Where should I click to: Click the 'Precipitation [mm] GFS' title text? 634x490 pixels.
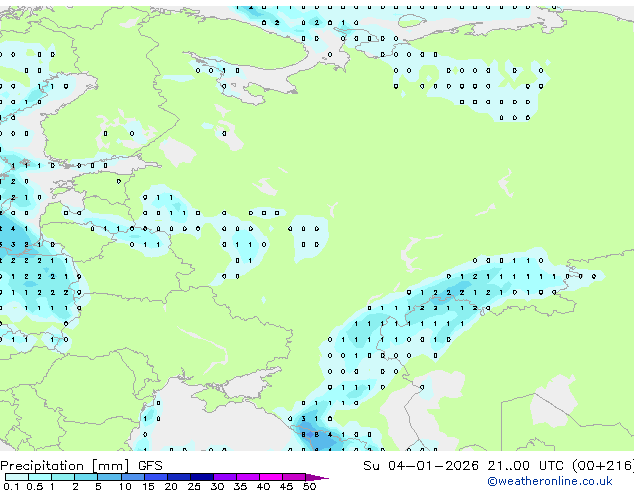coord(81,466)
